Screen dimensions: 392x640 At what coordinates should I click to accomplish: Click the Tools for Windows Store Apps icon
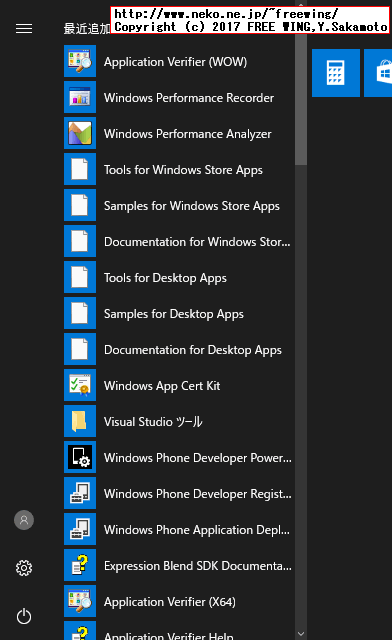click(80, 169)
